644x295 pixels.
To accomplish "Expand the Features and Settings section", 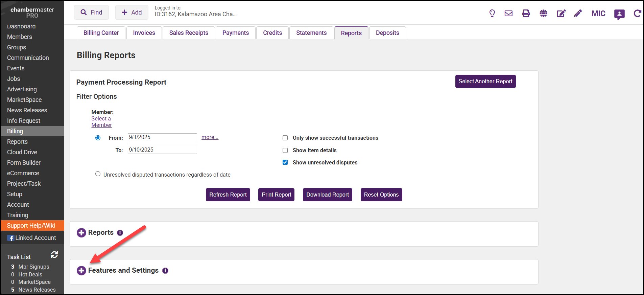I will tap(81, 271).
